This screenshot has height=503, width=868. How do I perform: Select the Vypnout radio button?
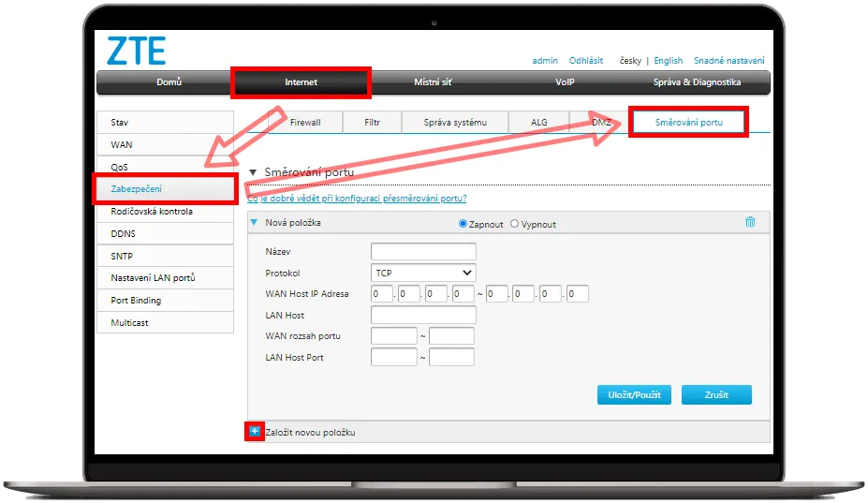coord(514,225)
